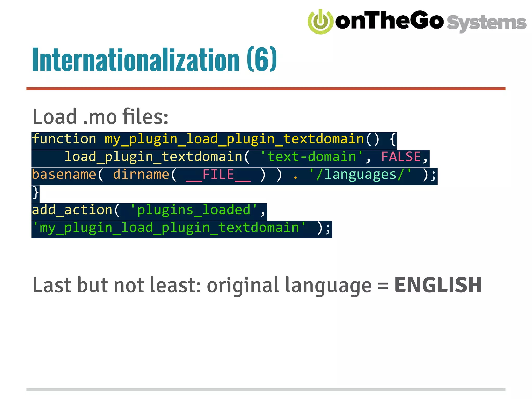Click the 'plugins_loaded' hook string
The image size is (532, 399).
point(194,210)
